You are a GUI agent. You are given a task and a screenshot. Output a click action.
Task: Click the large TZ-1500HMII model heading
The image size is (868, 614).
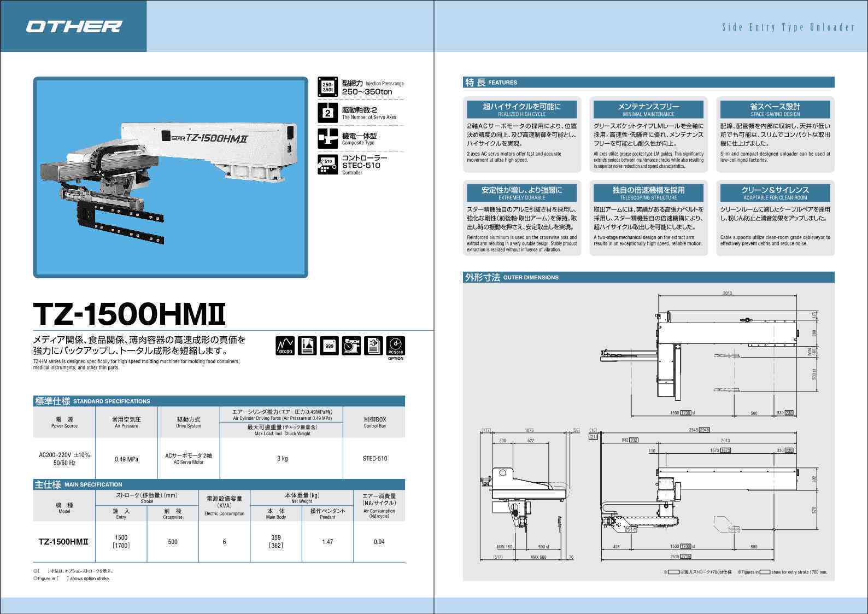[x=130, y=314]
